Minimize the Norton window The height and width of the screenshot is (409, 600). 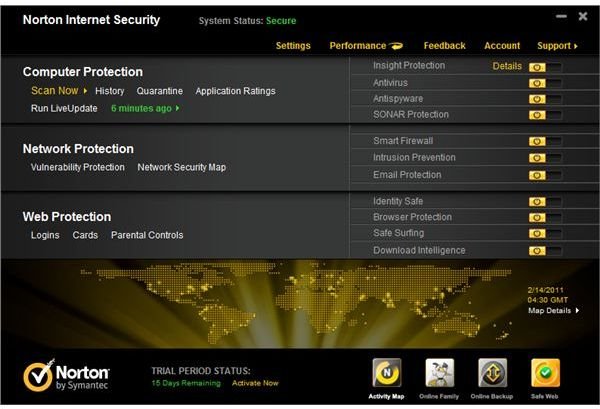click(561, 16)
